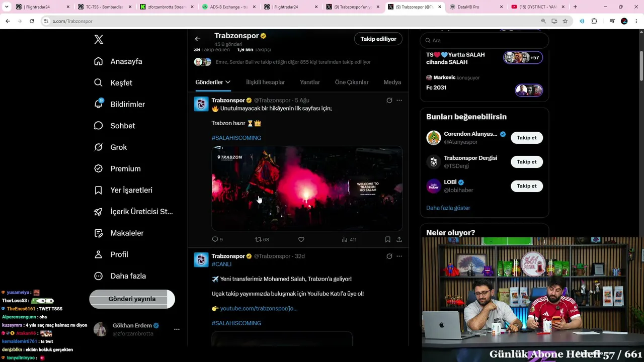Toggle like on the 'Trabzon hazır' post
644x362 pixels.
point(301,240)
